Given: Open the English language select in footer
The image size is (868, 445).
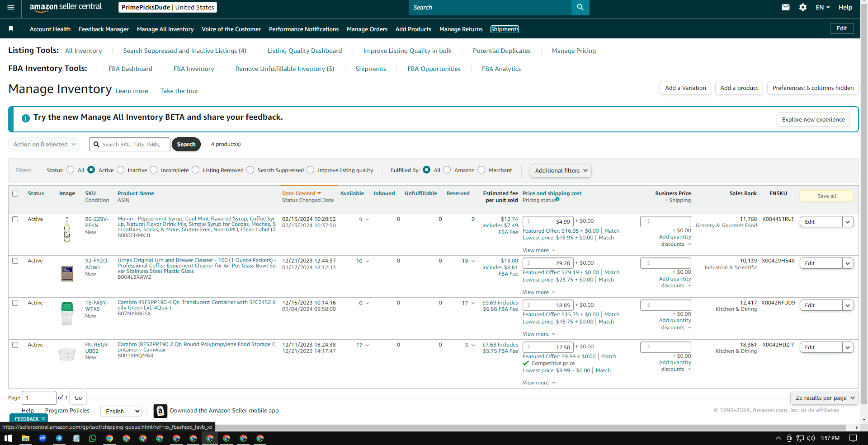Looking at the screenshot, I should (x=121, y=411).
